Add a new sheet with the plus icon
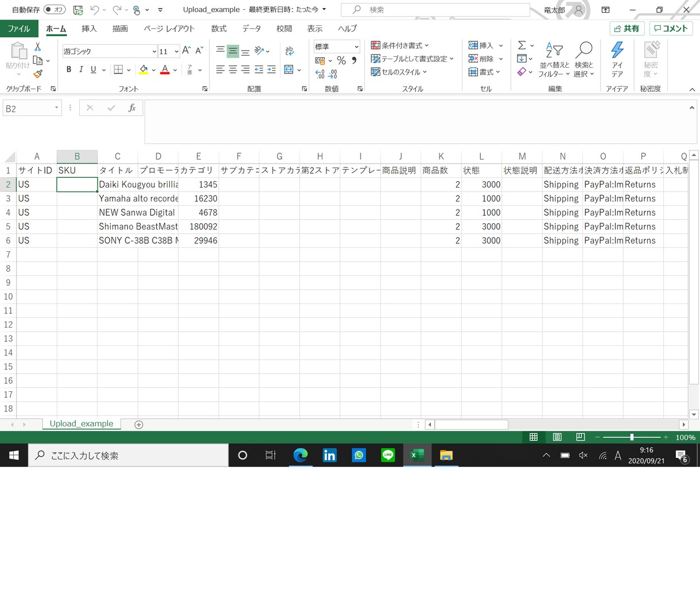The width and height of the screenshot is (700, 603). click(138, 425)
